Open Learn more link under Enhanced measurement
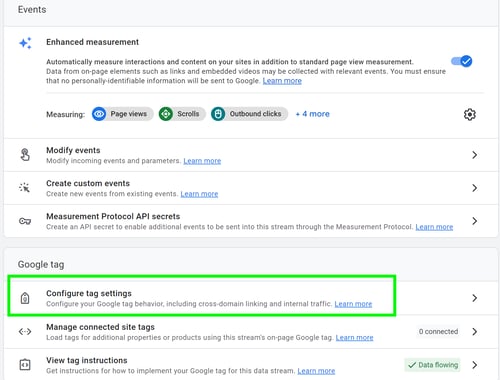500x380 pixels. pyautogui.click(x=282, y=81)
